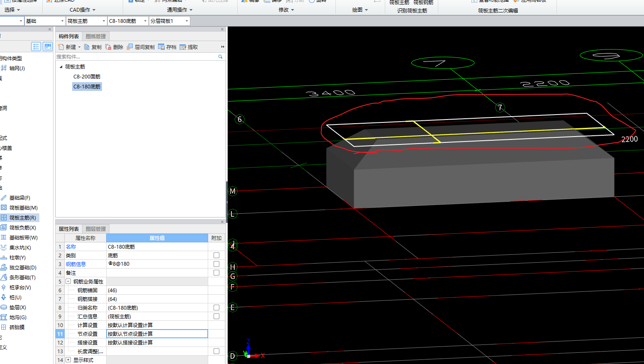Select C8-200面筋 in component list

[x=87, y=77]
